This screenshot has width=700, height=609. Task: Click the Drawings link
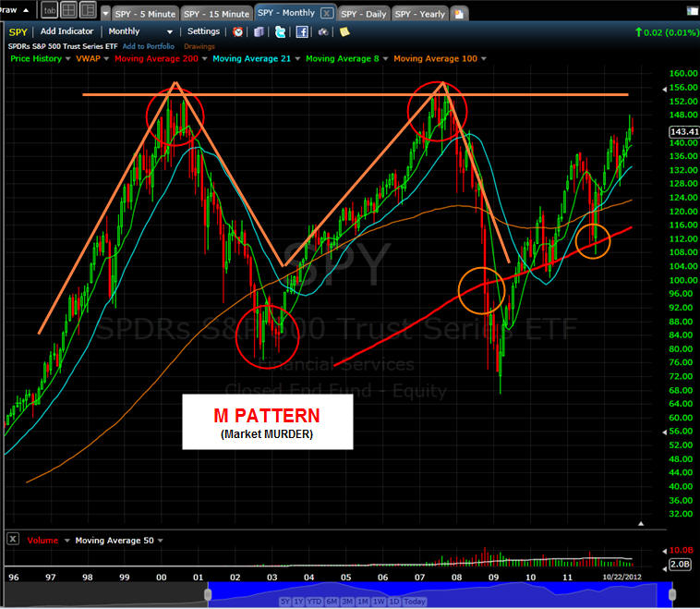click(199, 46)
